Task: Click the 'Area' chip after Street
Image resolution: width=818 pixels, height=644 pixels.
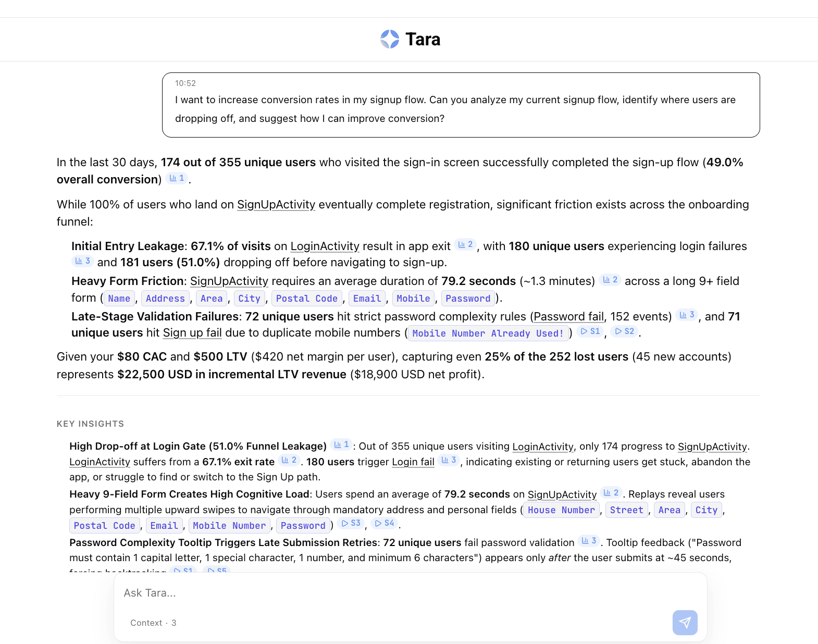Action: [x=670, y=510]
